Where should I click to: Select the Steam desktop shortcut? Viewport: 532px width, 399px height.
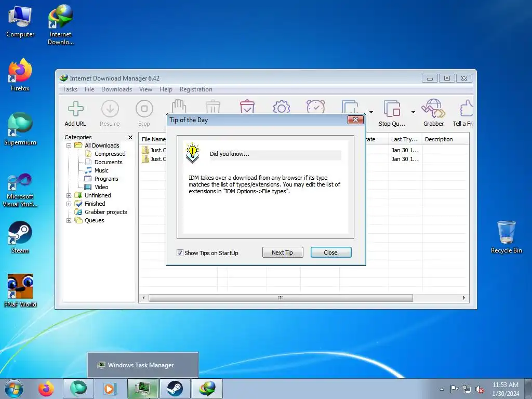(20, 237)
